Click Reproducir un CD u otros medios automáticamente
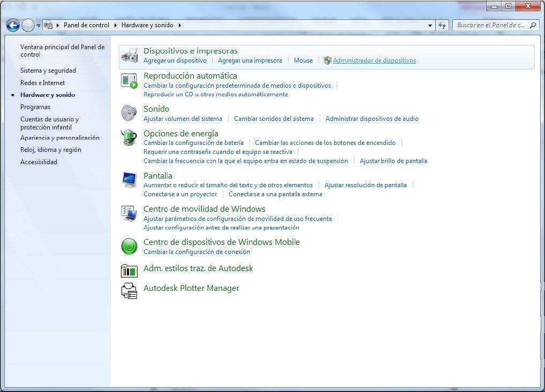 (x=216, y=95)
